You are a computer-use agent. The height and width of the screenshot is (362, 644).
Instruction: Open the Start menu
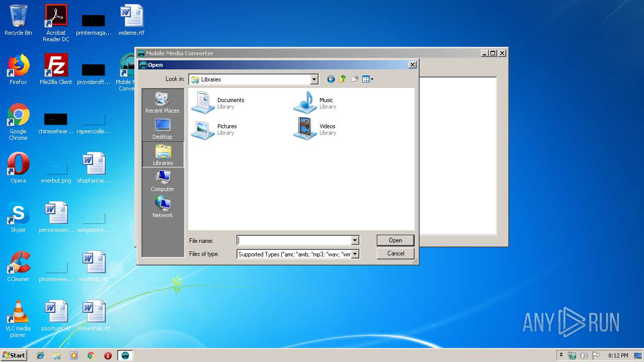(14, 355)
